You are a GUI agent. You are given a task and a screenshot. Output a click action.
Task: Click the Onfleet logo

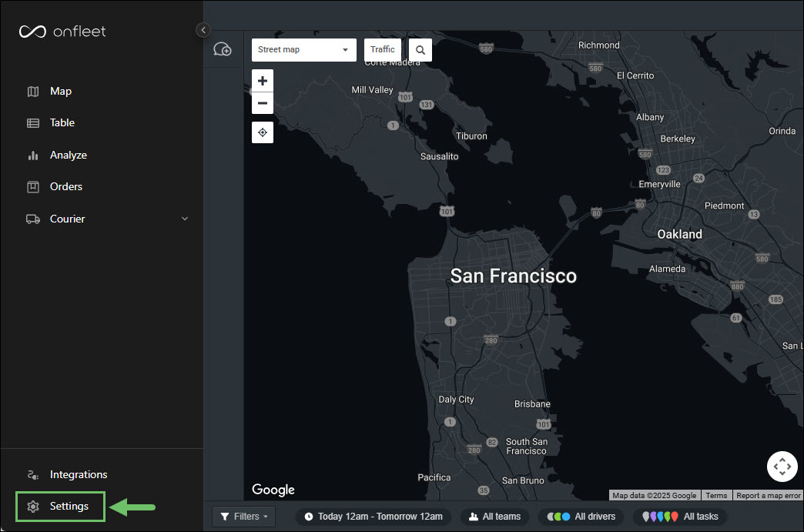pyautogui.click(x=62, y=32)
